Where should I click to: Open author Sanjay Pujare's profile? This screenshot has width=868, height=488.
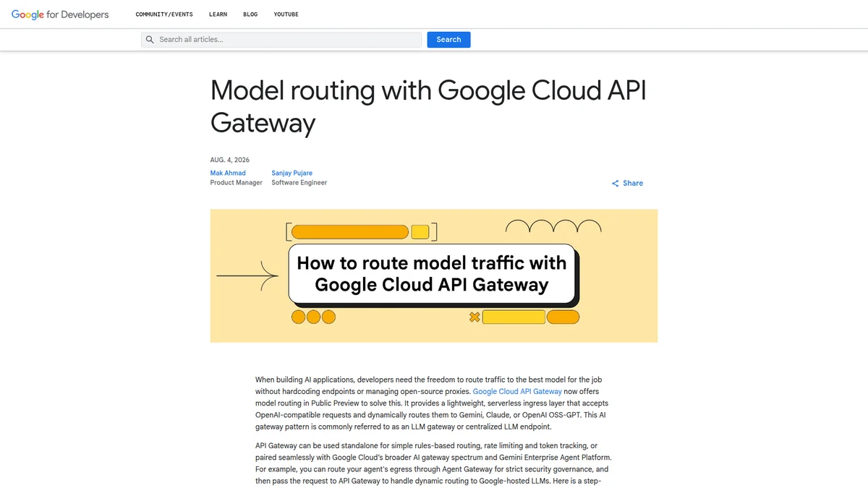pyautogui.click(x=292, y=174)
